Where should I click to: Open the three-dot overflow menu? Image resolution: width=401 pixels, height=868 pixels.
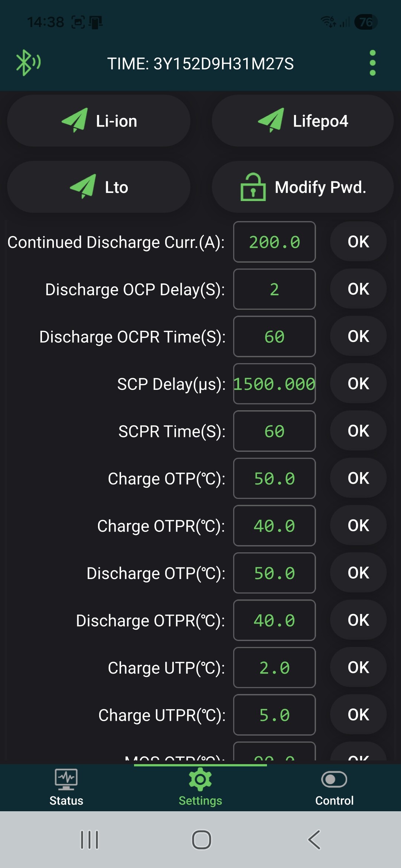373,63
